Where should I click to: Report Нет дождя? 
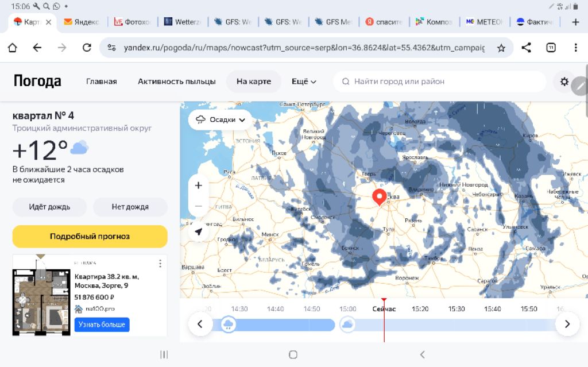[130, 207]
